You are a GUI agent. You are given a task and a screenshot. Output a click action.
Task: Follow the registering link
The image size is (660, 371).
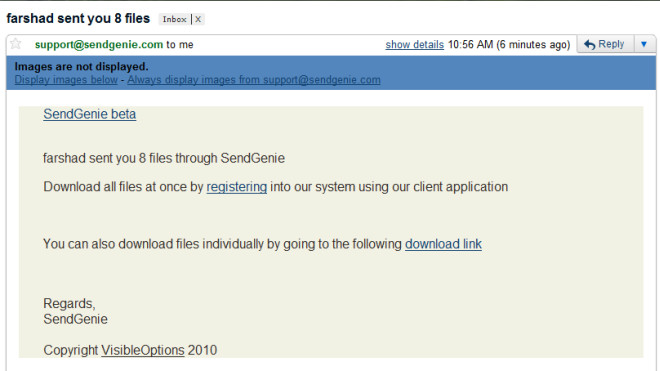237,187
